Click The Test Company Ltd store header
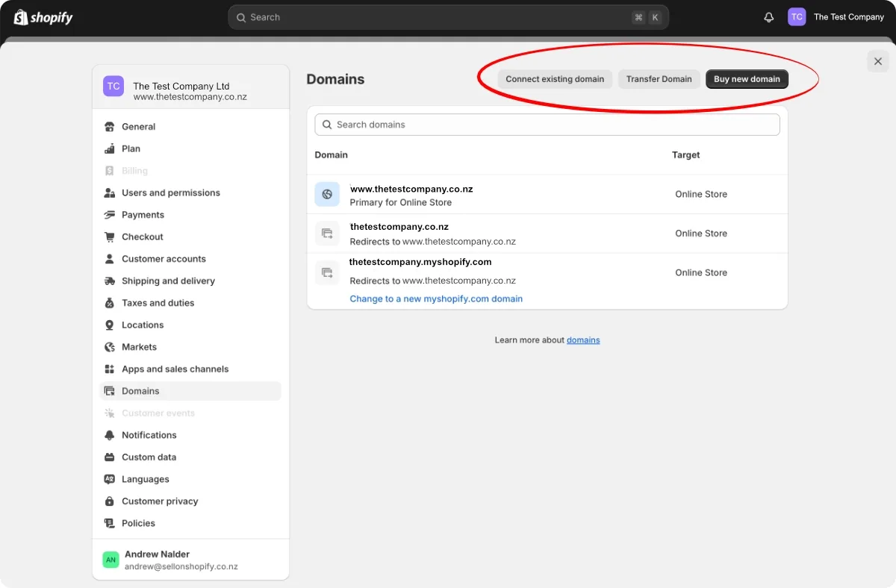 click(190, 87)
